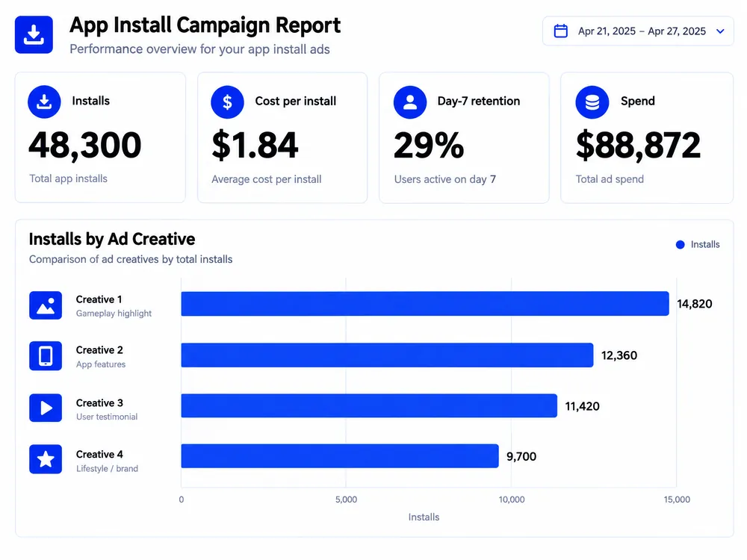The image size is (747, 560).
Task: Click the Creative 4 label
Action: point(99,454)
